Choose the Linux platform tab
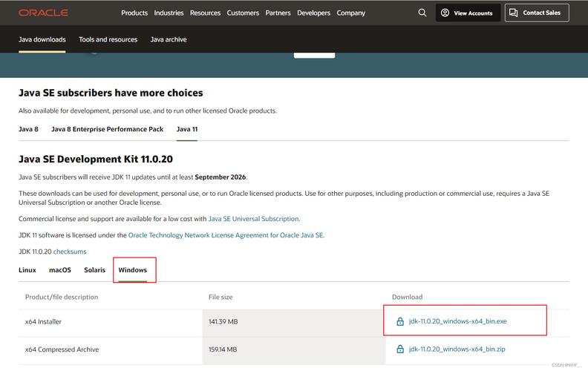 (x=27, y=270)
